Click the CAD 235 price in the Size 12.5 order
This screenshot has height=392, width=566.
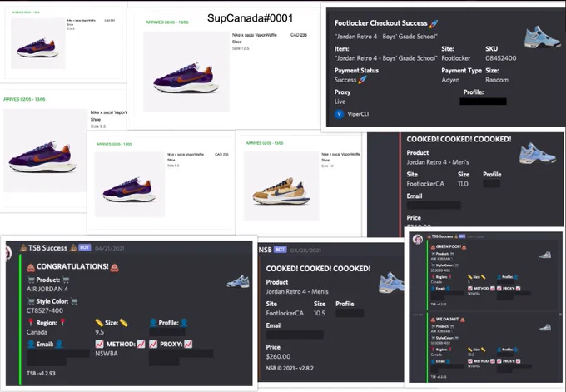click(299, 35)
